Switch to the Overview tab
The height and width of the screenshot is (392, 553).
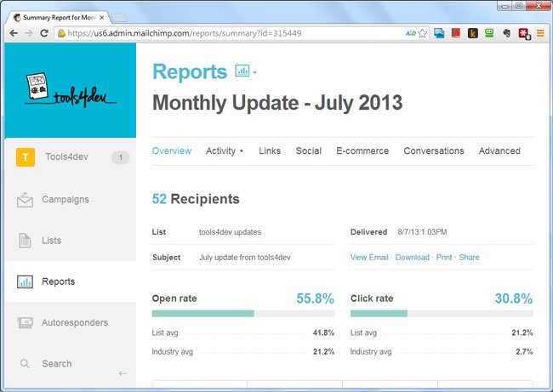pyautogui.click(x=172, y=151)
